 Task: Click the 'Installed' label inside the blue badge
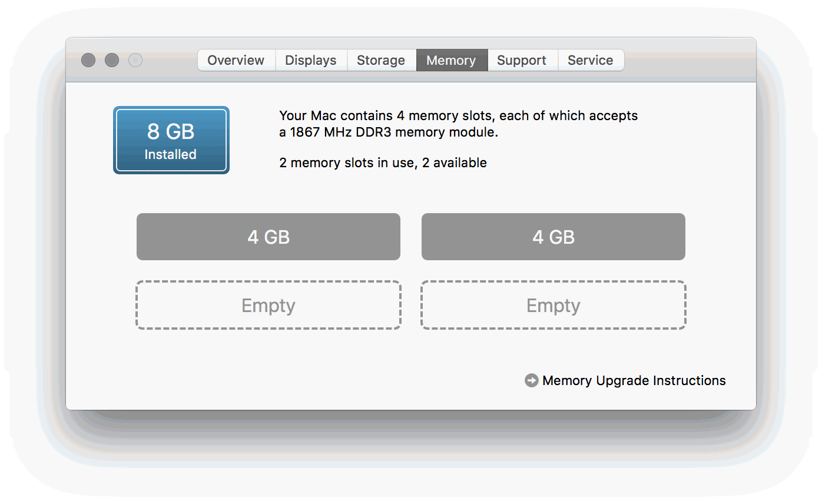pyautogui.click(x=171, y=154)
